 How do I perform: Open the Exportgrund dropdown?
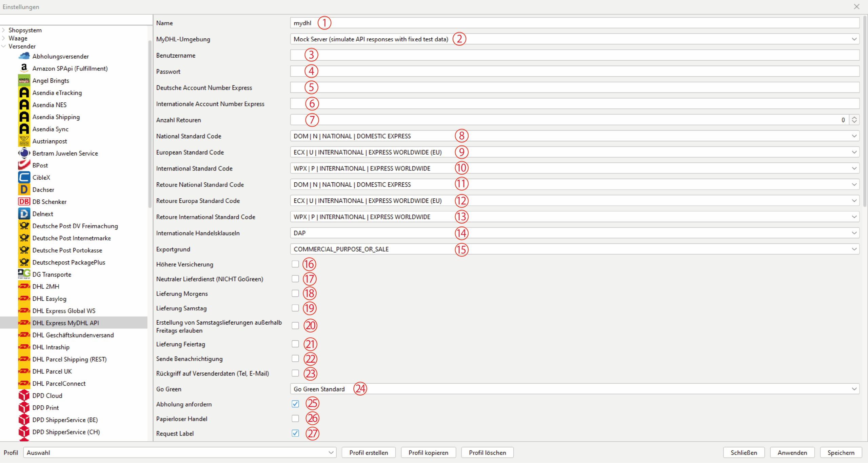point(575,249)
